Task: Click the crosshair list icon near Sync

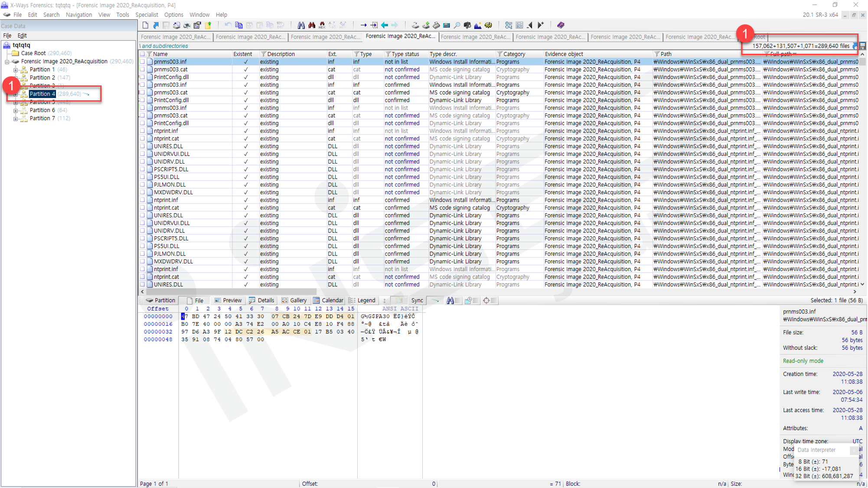Action: tap(489, 300)
